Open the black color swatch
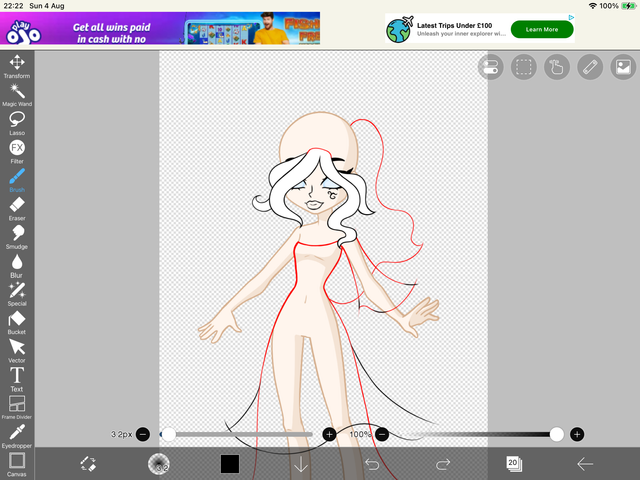 coord(230,464)
